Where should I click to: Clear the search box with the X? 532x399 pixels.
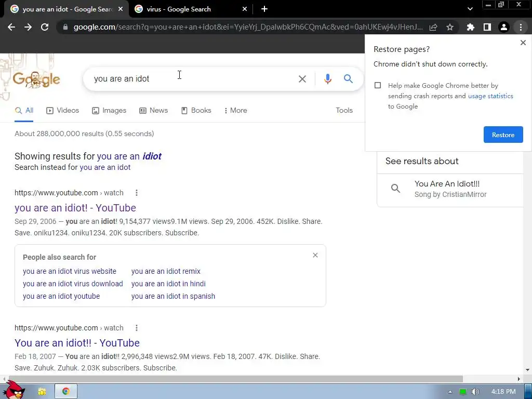pos(302,79)
